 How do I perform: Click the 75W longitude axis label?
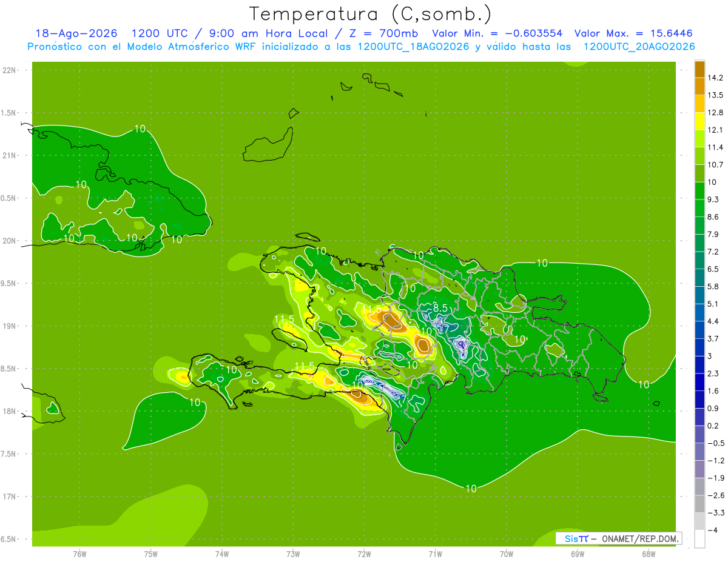tap(150, 554)
